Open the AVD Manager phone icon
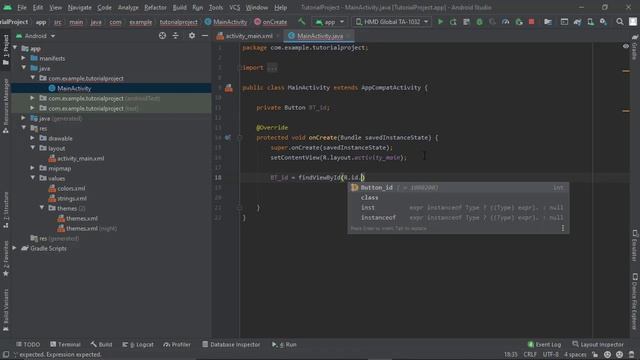640x360 pixels. (590, 22)
